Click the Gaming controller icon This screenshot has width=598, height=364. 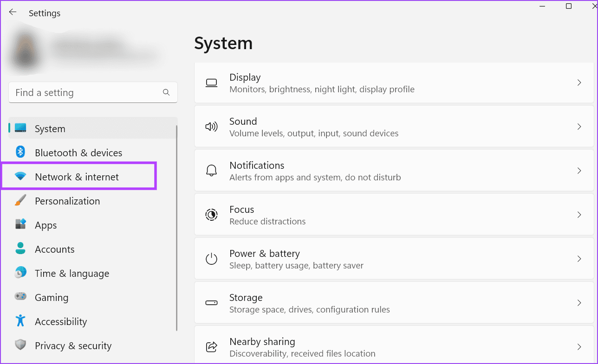(x=20, y=297)
